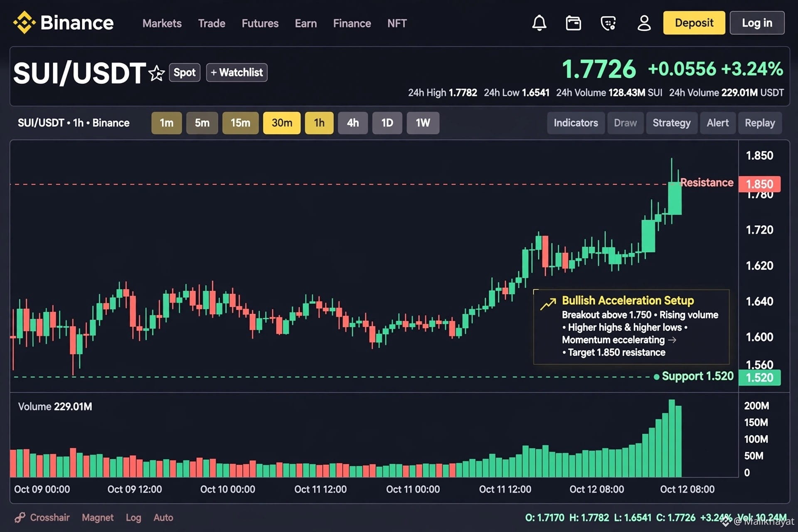Click the SUI/USDT pair title
Viewport: 798px width, 532px height.
(x=79, y=73)
